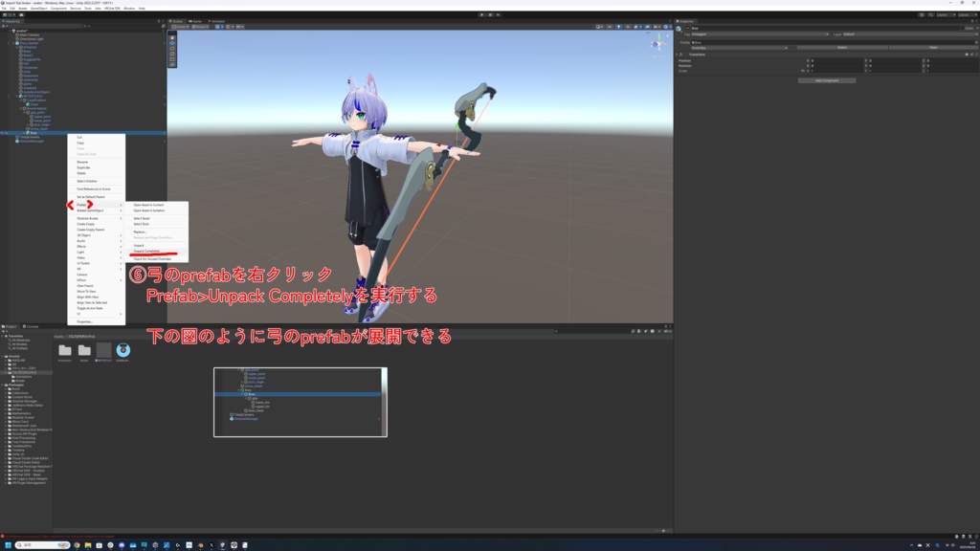This screenshot has width=980, height=551.
Task: Click the search icon in the Hierarchy panel
Action: 84,26
